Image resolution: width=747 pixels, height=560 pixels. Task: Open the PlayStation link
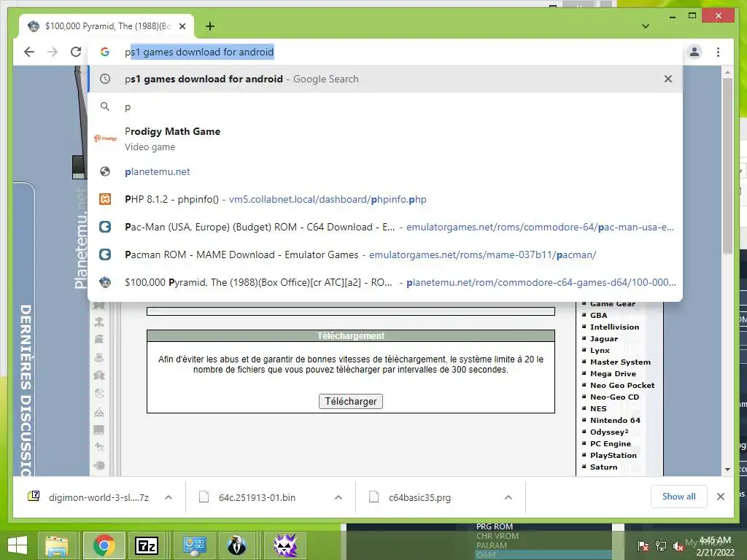(613, 455)
